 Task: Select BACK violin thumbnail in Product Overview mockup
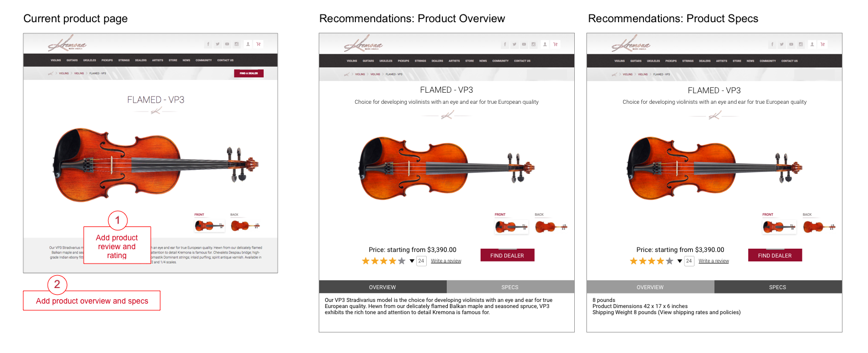tap(550, 226)
